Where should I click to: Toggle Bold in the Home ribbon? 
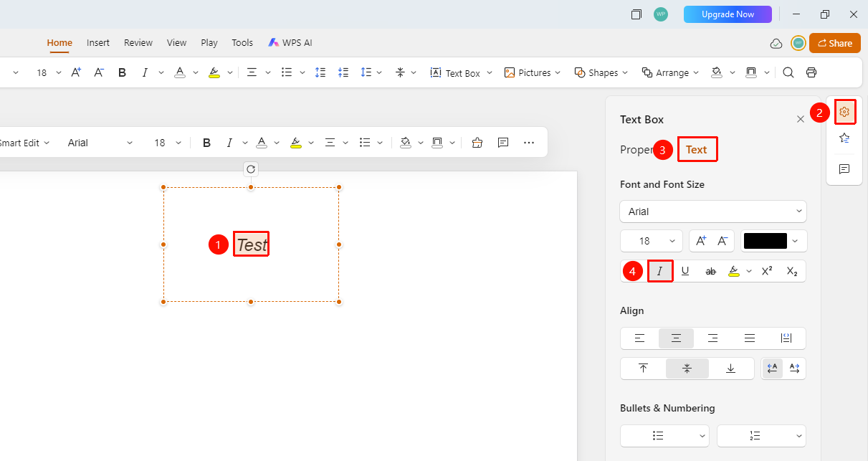point(122,72)
